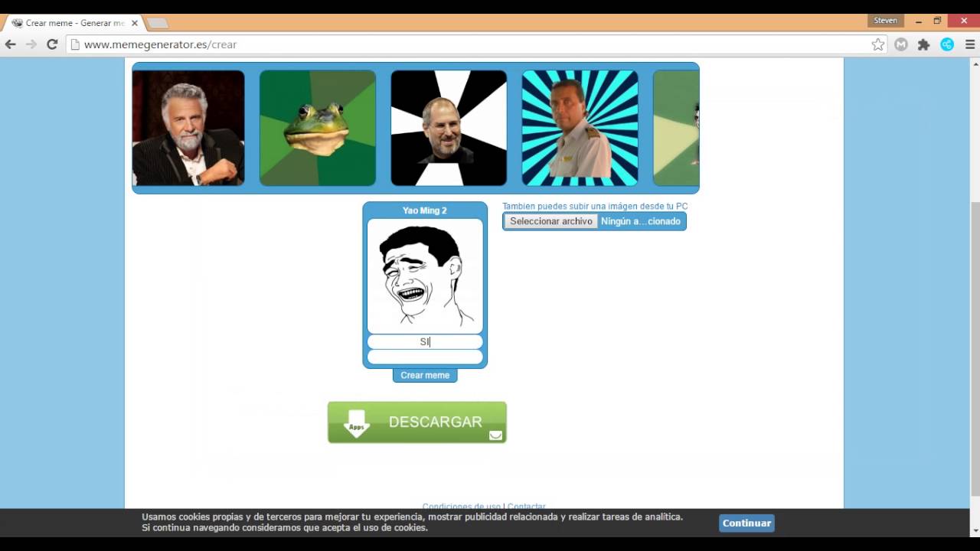
Task: Open a new tab with the blank tab button
Action: (x=157, y=23)
